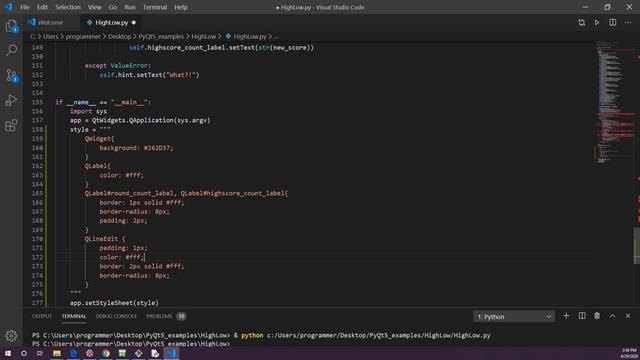
Task: Click HighLow folder in the breadcrumb
Action: [203, 36]
